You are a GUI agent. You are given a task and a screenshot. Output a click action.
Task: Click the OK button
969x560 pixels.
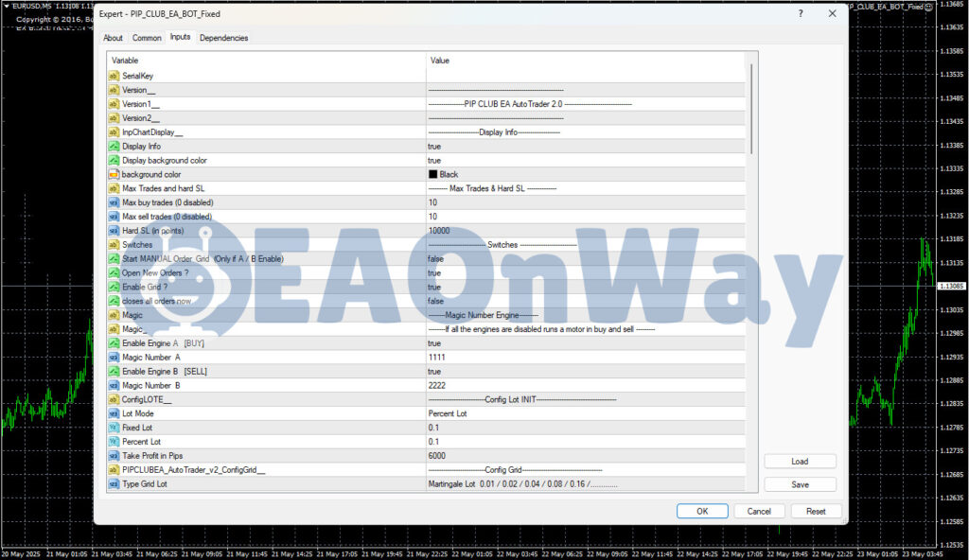coord(702,511)
